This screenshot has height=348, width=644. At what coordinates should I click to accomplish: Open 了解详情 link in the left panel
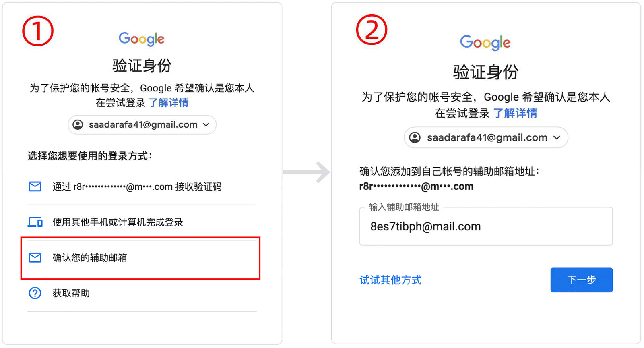(x=169, y=103)
